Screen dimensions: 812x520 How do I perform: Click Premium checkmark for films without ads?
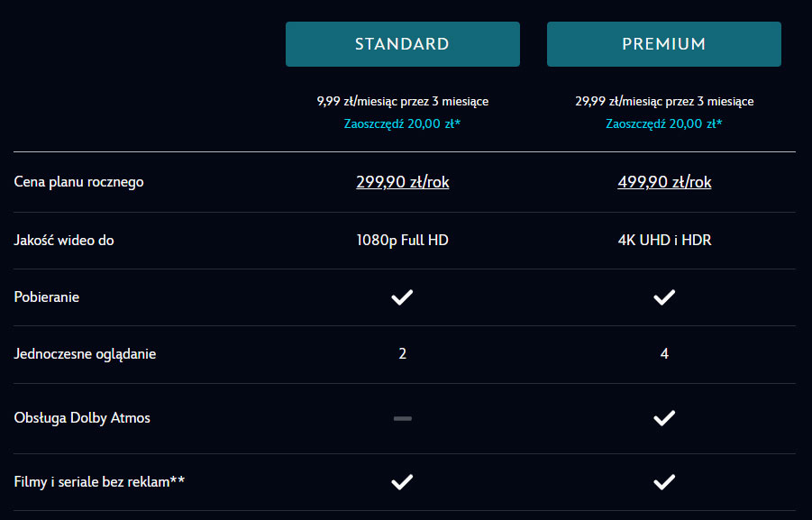click(664, 481)
